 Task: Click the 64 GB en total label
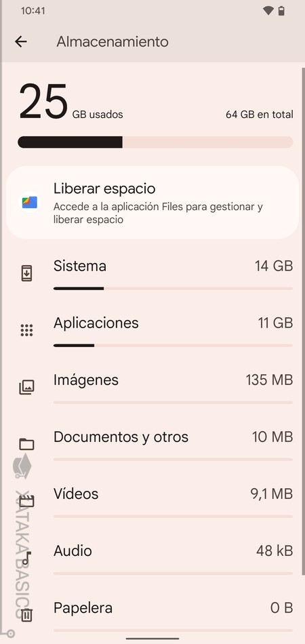(x=260, y=115)
